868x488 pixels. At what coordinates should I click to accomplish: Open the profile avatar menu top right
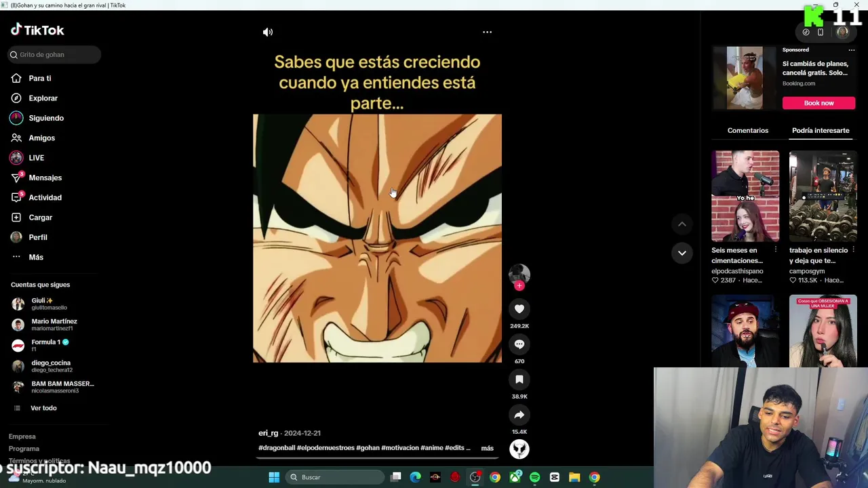pos(842,32)
